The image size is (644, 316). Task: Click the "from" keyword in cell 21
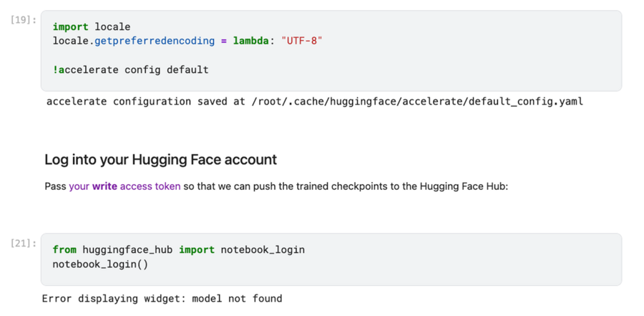(64, 249)
